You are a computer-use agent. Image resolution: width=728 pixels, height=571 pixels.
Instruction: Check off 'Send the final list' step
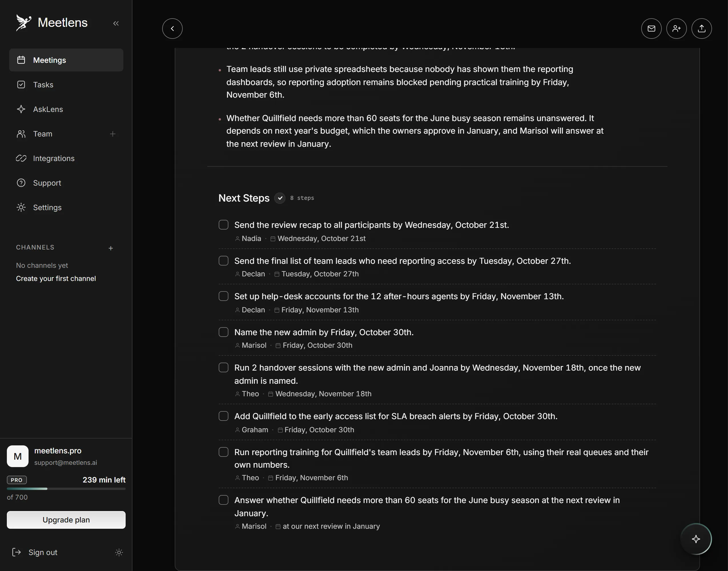tap(224, 260)
